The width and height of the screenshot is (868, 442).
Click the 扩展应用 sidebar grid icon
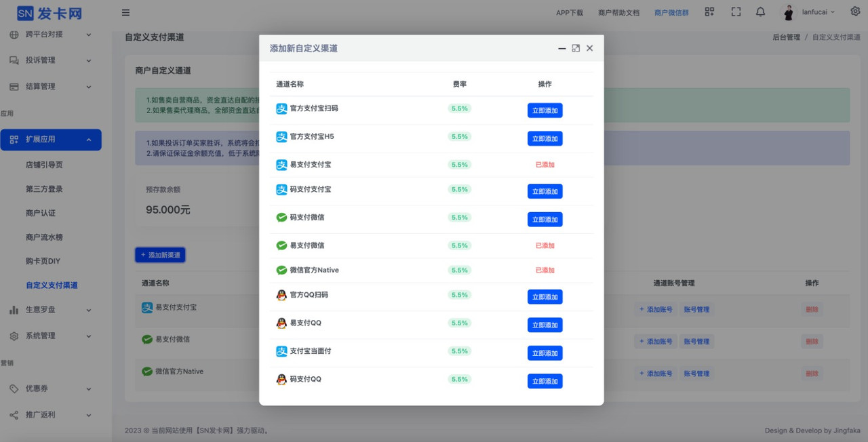pyautogui.click(x=14, y=140)
